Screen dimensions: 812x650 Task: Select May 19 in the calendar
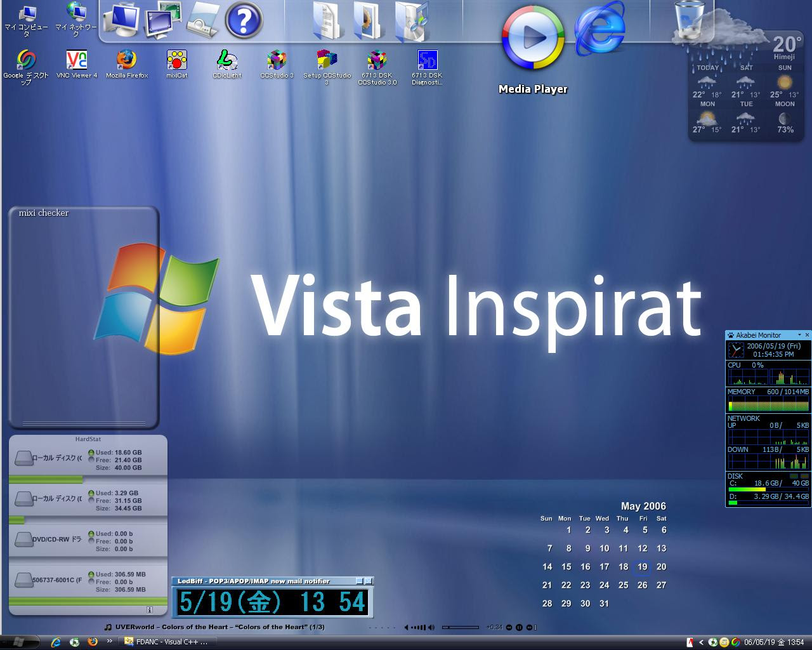point(643,567)
